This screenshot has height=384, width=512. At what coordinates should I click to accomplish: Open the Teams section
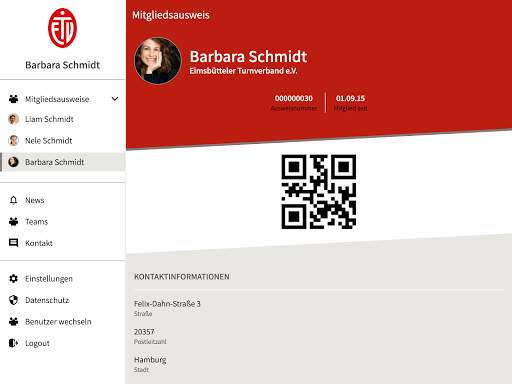click(x=36, y=222)
